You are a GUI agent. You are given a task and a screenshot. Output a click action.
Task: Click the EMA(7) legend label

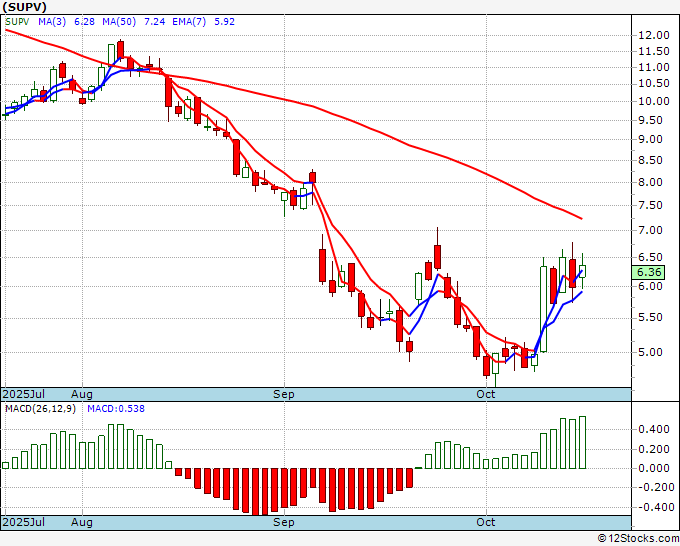click(189, 22)
